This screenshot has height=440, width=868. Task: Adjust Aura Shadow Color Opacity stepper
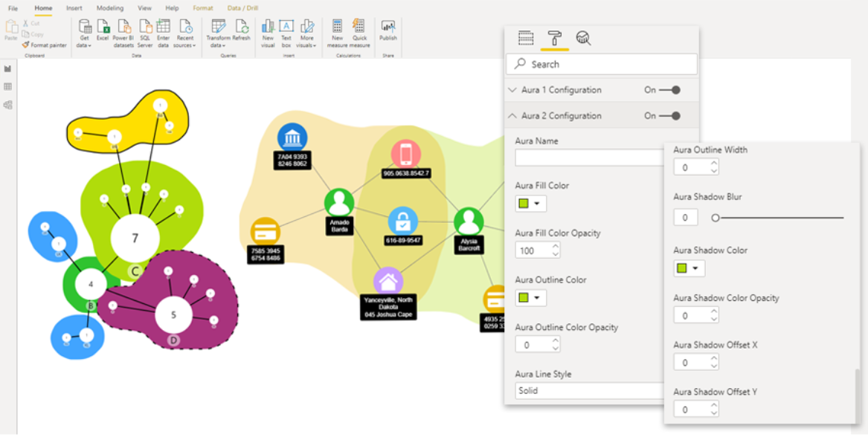pos(714,315)
